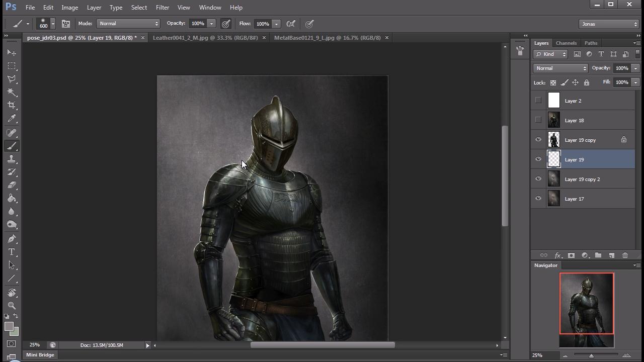Screen dimensions: 644x362
Task: Select the History Brush tool
Action: [x=12, y=172]
